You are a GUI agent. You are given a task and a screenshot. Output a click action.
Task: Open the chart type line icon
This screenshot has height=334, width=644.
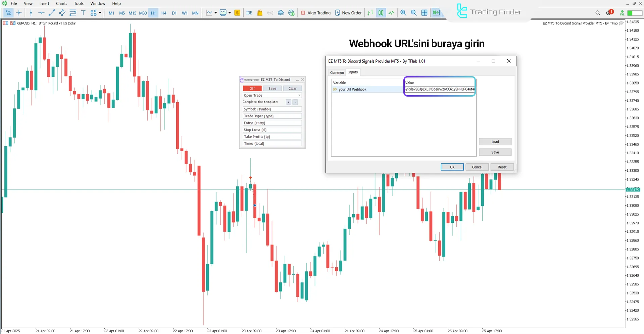click(209, 13)
